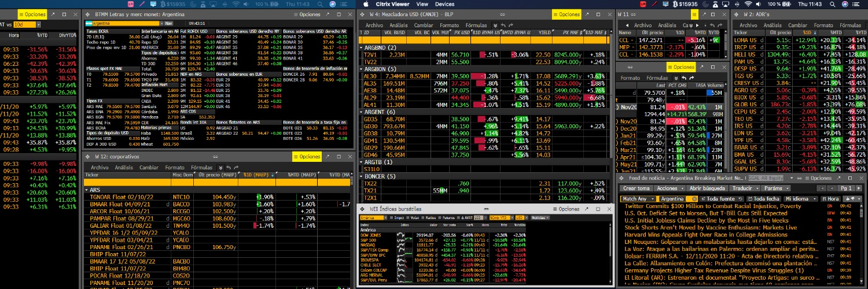Open the Traducir dropdown in news feed

point(744,188)
